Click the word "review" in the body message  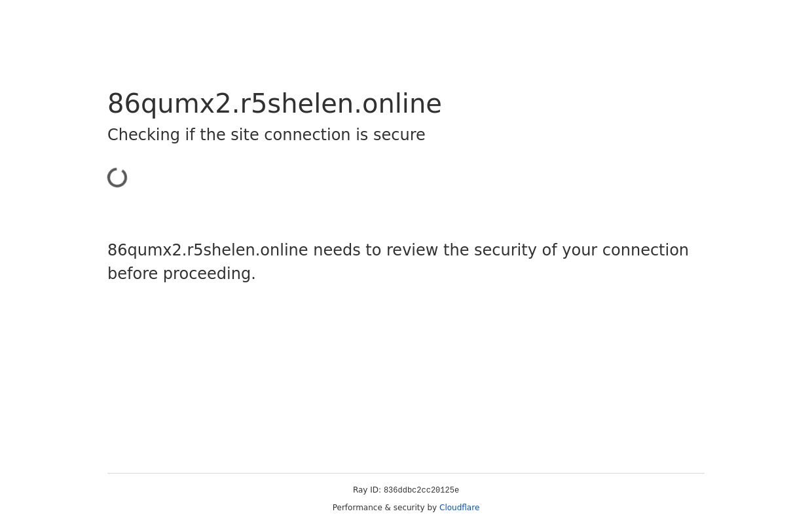coord(405,250)
